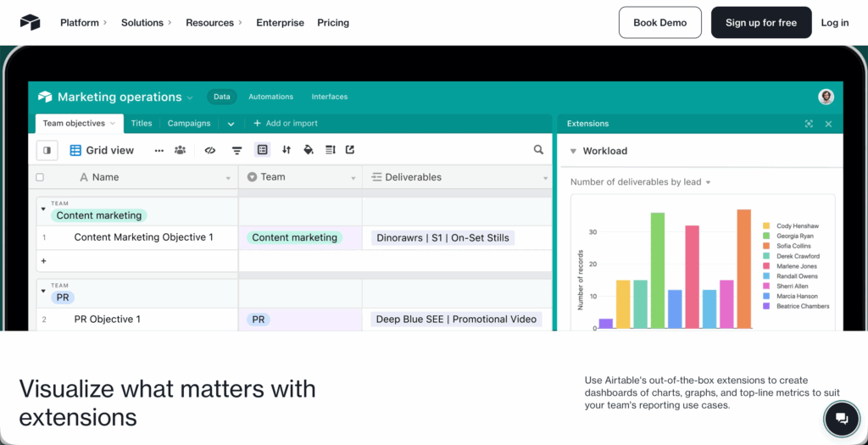Image resolution: width=868 pixels, height=445 pixels.
Task: Open the search magnifier in the grid
Action: tap(538, 150)
